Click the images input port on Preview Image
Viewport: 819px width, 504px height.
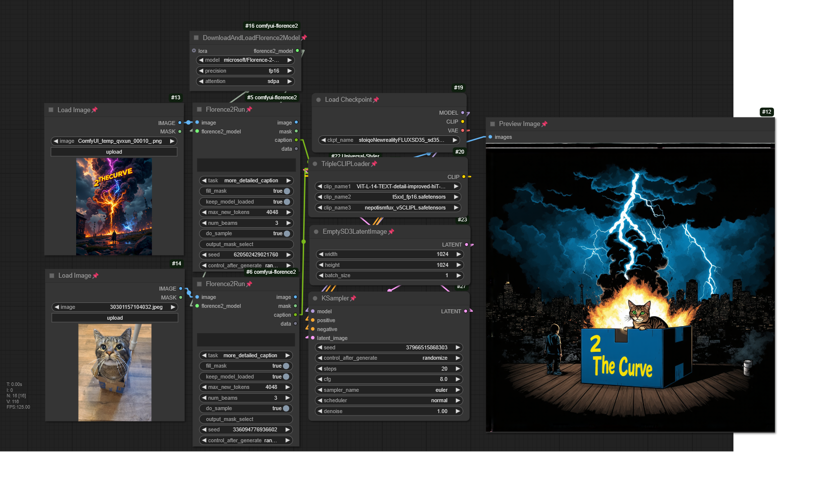click(x=490, y=137)
